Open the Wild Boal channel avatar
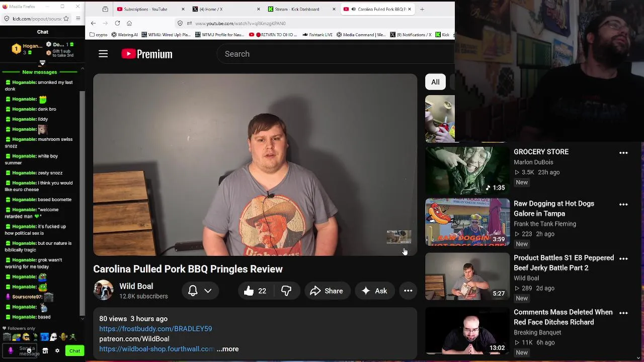 [x=103, y=290]
